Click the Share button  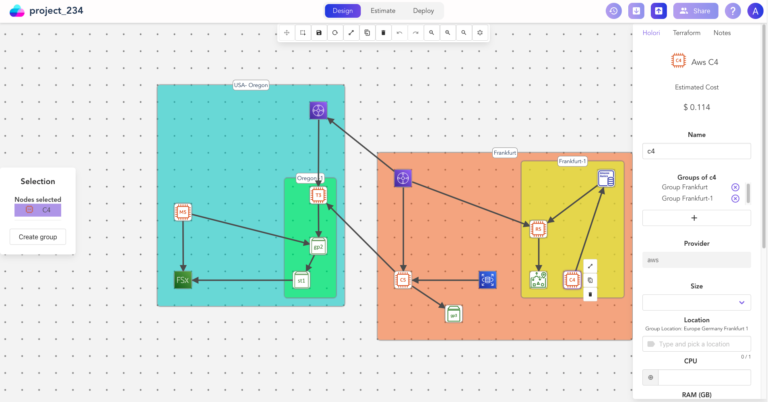(x=696, y=11)
